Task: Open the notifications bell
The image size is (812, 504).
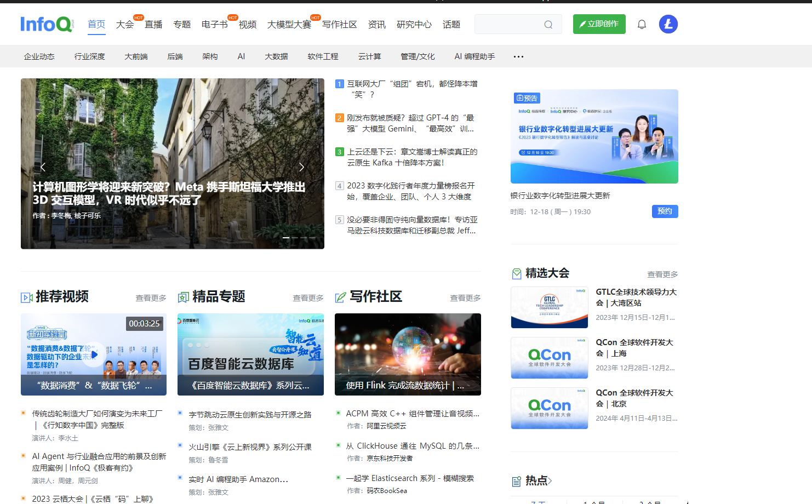Action: point(642,24)
